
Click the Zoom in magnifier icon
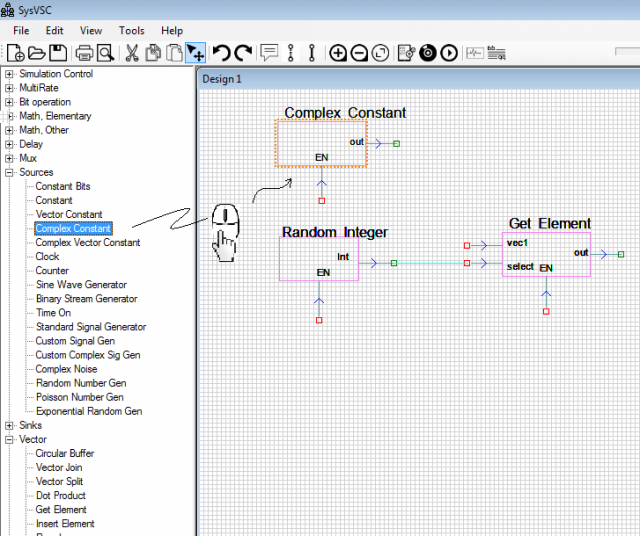point(338,53)
